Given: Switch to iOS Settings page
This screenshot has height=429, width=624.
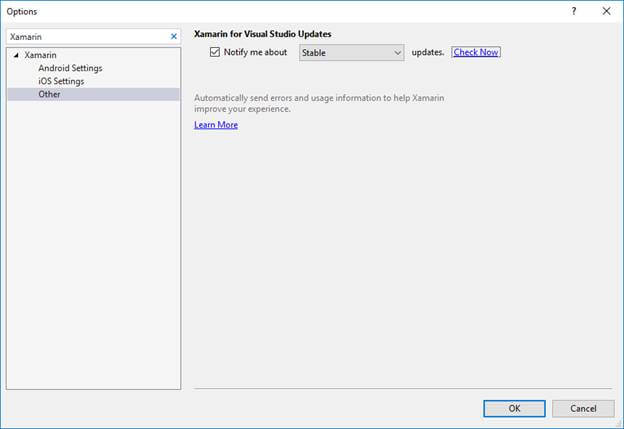Looking at the screenshot, I should (x=61, y=81).
